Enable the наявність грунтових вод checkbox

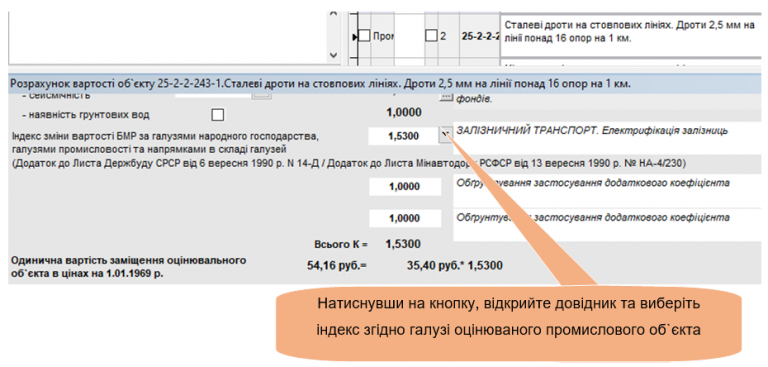(217, 115)
